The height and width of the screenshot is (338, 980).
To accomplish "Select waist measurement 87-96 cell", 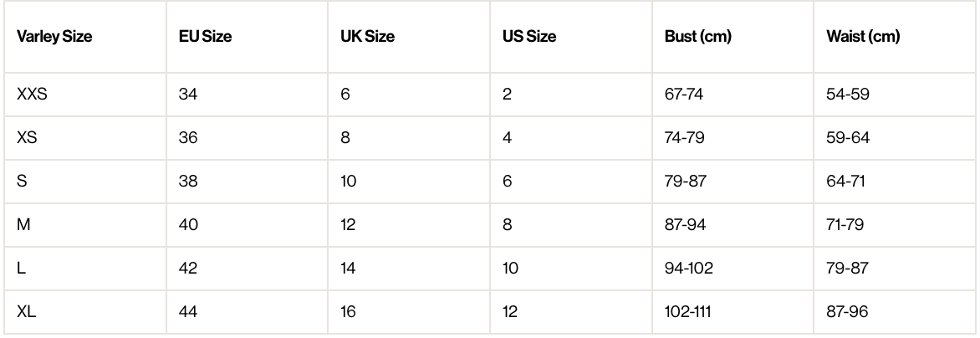I will point(848,313).
